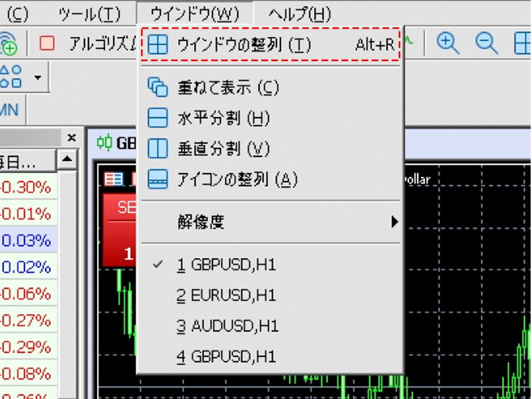Click the tile windows toolbar icon
Viewport: 532px width, 399px height.
(523, 43)
